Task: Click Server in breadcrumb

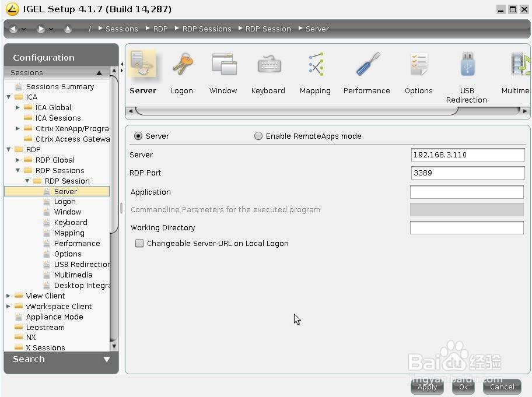Action: coord(317,29)
